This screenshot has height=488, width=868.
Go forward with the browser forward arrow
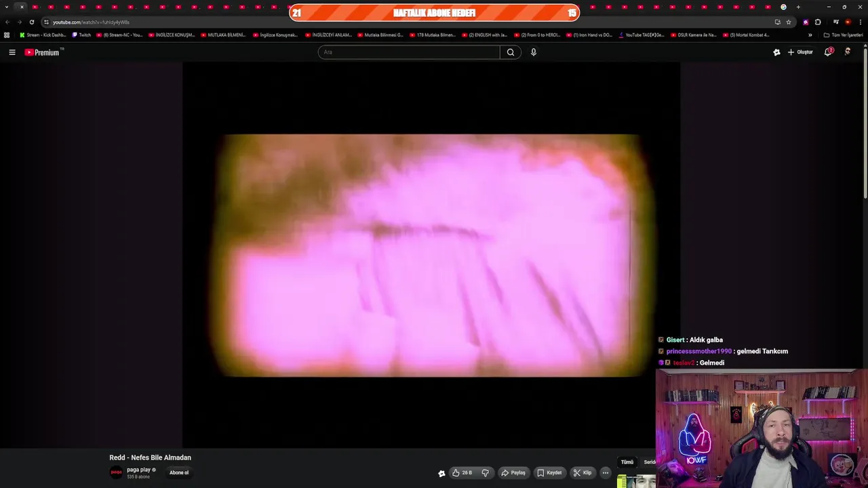19,22
